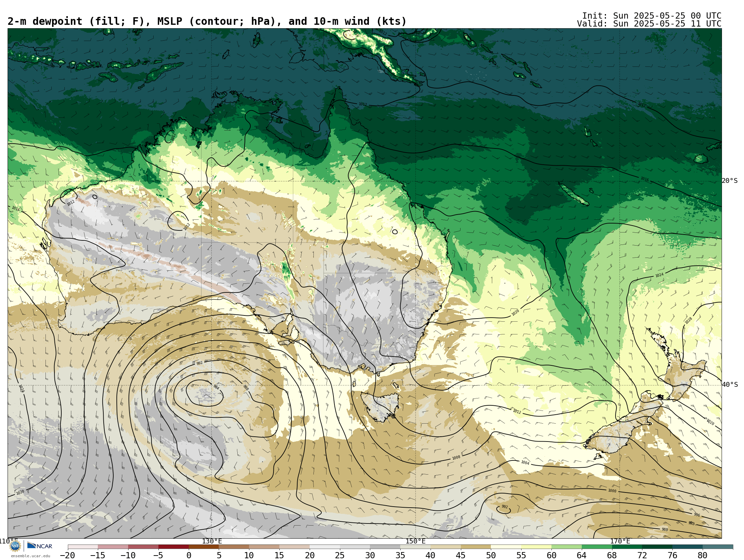Click the -5 colorbar tick label
The height and width of the screenshot is (560, 744).
click(158, 555)
